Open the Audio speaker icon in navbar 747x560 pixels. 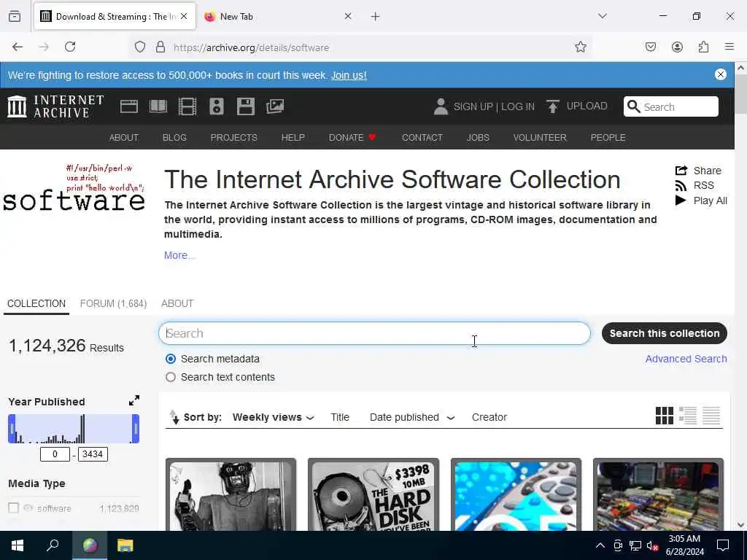tap(216, 106)
